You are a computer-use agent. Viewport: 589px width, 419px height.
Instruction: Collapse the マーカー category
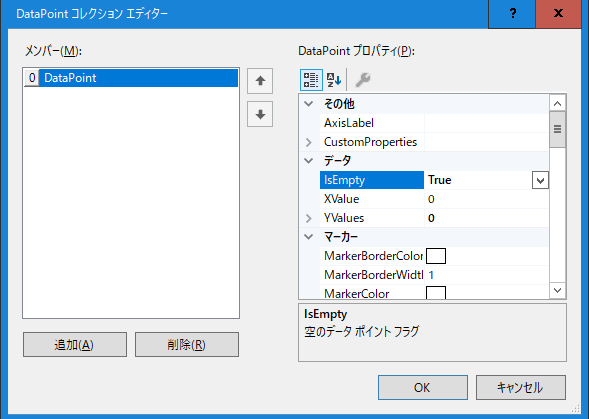tap(309, 237)
